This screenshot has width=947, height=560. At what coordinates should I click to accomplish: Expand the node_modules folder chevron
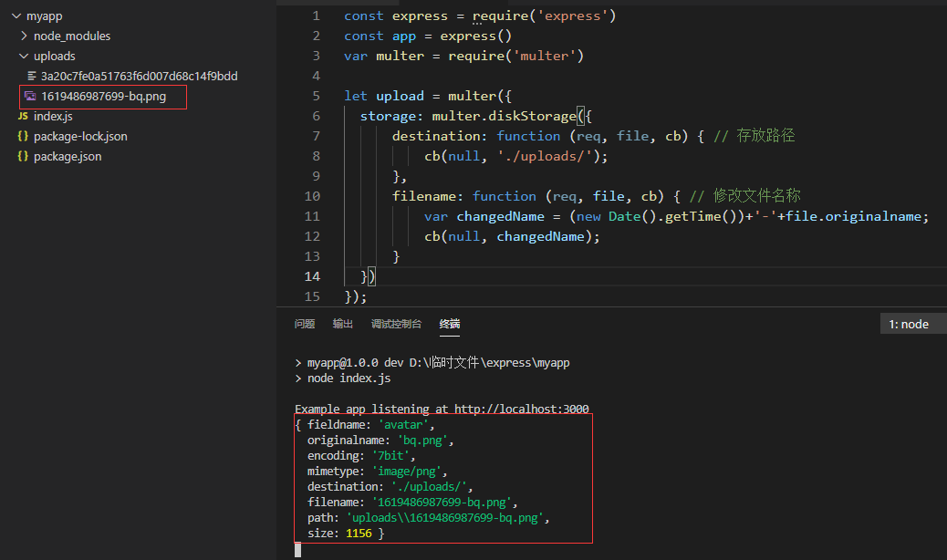[24, 36]
